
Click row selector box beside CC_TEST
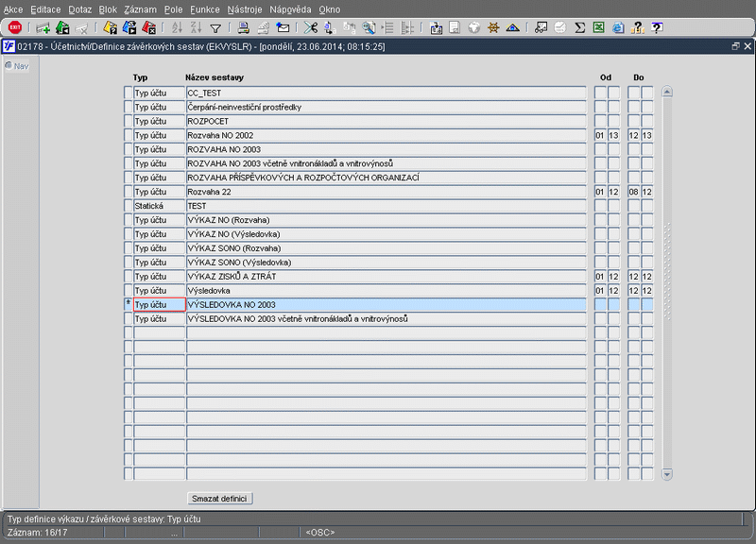tap(128, 93)
